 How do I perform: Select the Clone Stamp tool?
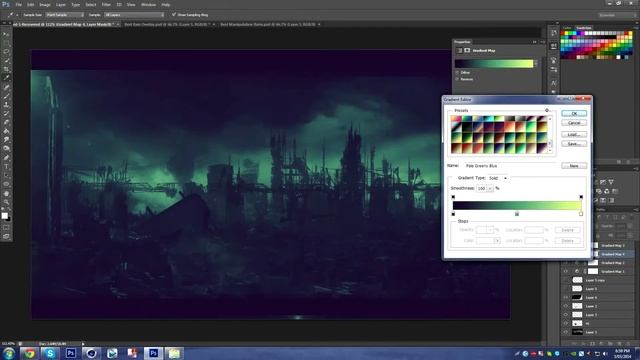(x=6, y=104)
